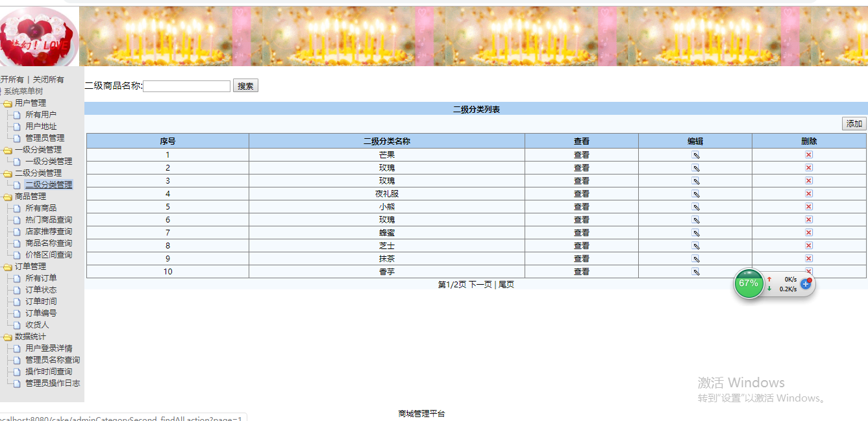Open 店家推荐查询 page
Screen dimensions: 868x421
(x=49, y=232)
